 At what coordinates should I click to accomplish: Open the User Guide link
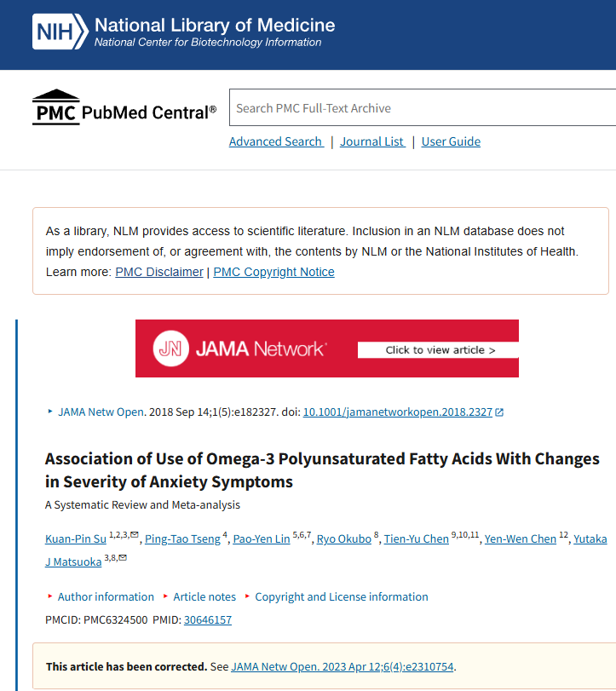tap(451, 141)
